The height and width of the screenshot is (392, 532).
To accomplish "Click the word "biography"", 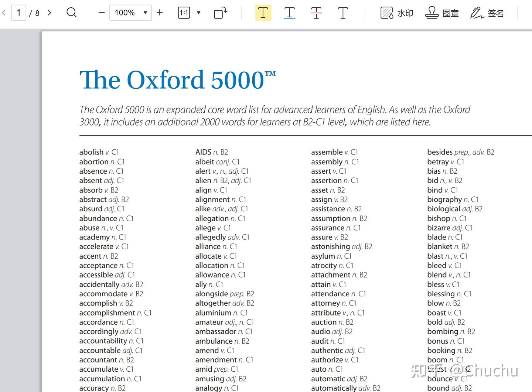I will coord(444,200).
